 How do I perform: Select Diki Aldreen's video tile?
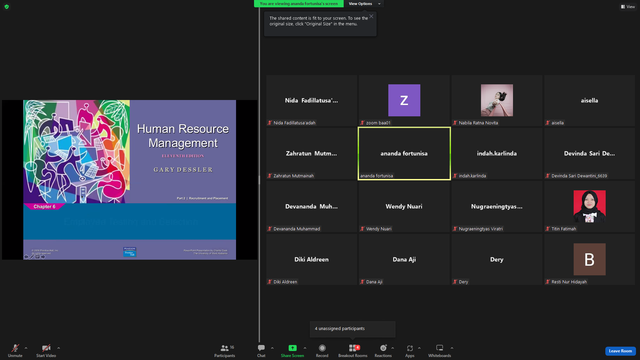(311, 260)
